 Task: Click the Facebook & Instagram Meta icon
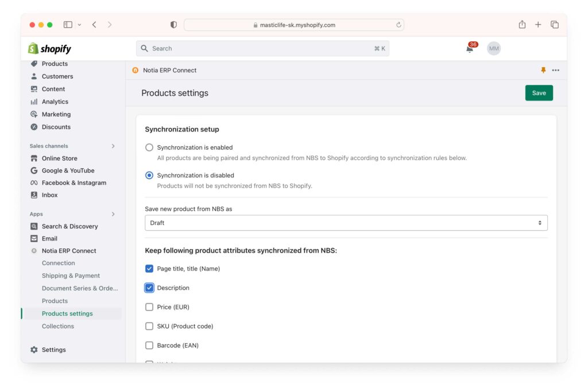pos(34,183)
